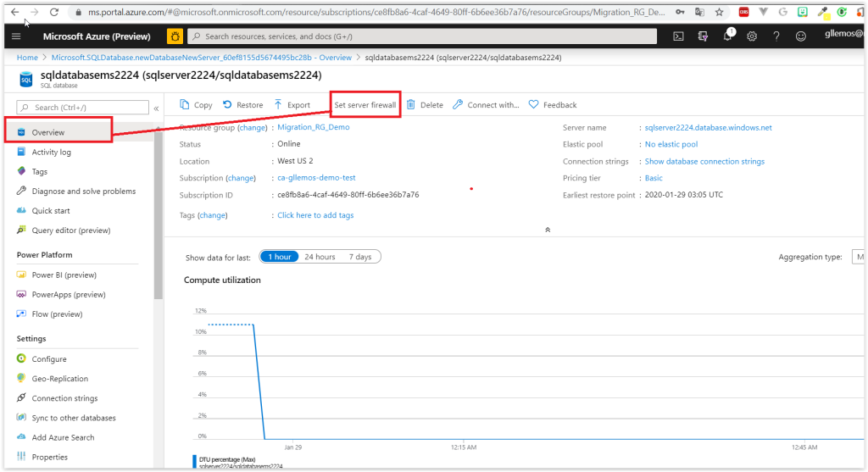Bookmark this page with star icon

coord(719,12)
